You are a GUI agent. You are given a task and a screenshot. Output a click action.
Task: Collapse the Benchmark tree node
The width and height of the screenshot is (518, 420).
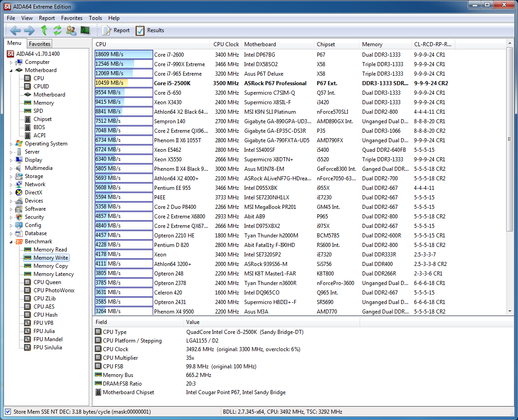point(11,242)
